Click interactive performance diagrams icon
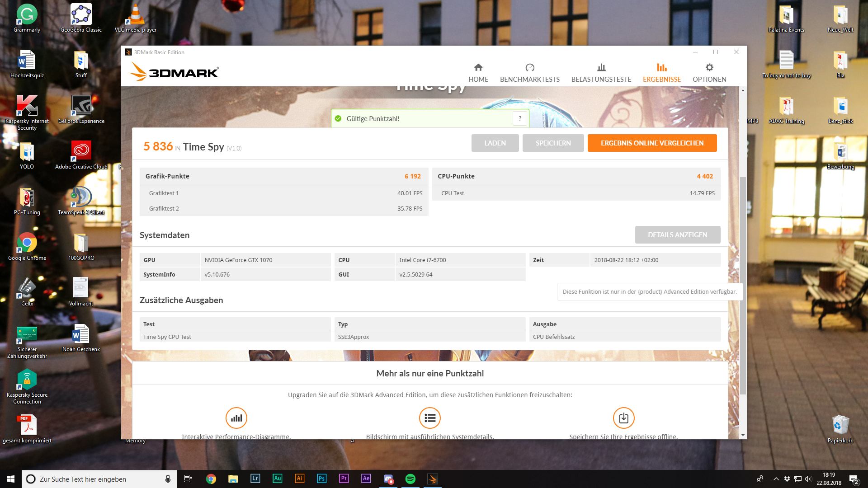Viewport: 868px width, 488px height. pyautogui.click(x=236, y=418)
